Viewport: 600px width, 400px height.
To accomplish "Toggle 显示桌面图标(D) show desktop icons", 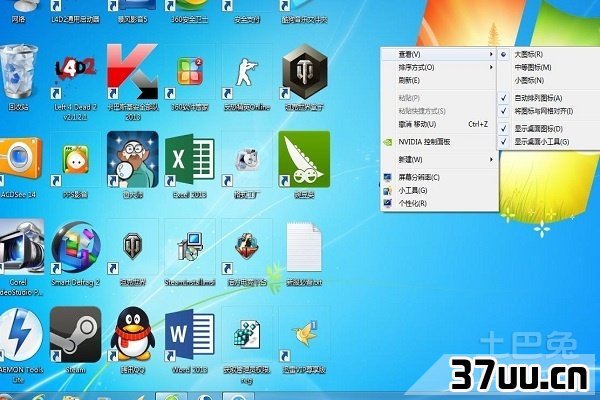I will (549, 129).
